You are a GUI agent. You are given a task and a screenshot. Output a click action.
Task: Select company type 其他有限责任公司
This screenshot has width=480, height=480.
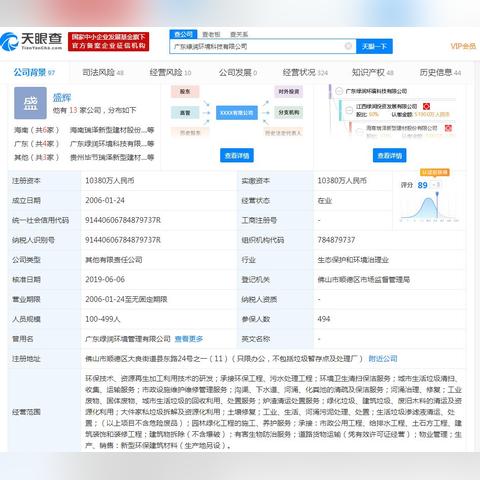pos(114,260)
